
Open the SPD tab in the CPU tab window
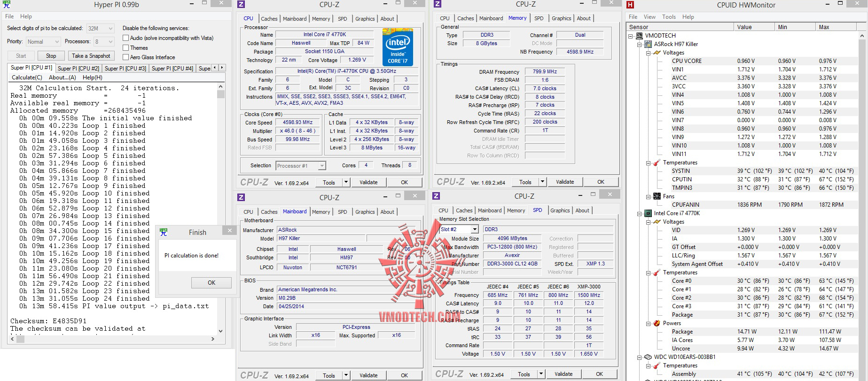(x=343, y=19)
